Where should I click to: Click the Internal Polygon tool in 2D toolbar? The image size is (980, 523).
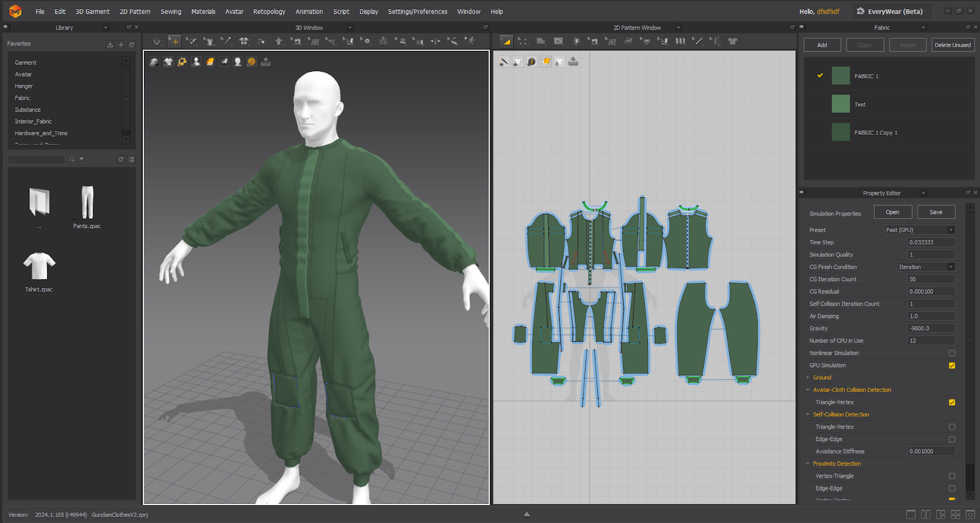(x=558, y=41)
